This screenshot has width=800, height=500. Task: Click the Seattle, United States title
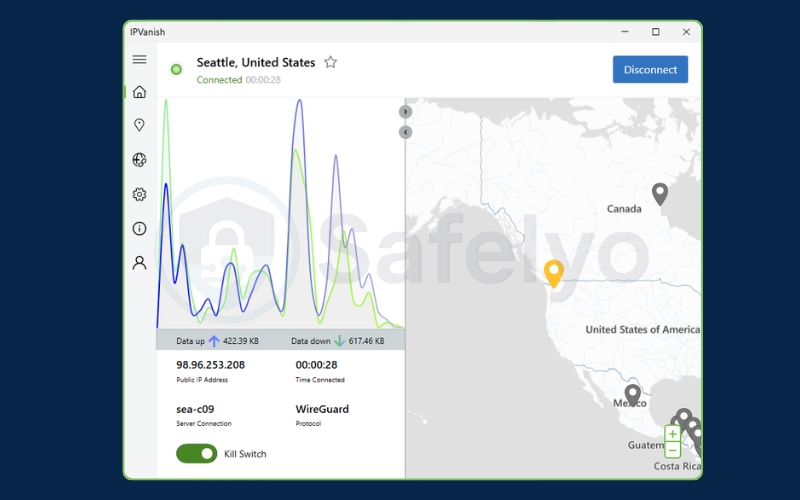click(256, 63)
